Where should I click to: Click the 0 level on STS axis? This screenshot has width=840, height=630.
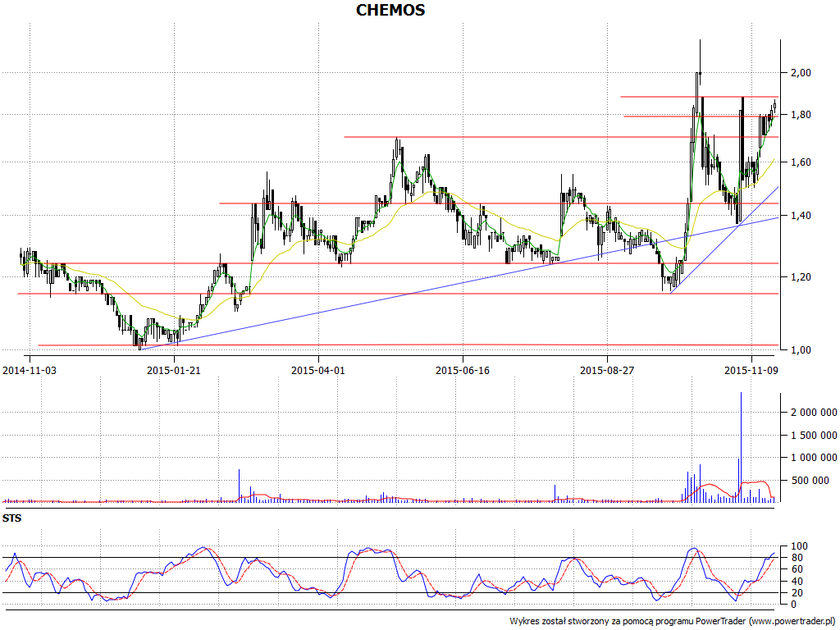point(794,605)
